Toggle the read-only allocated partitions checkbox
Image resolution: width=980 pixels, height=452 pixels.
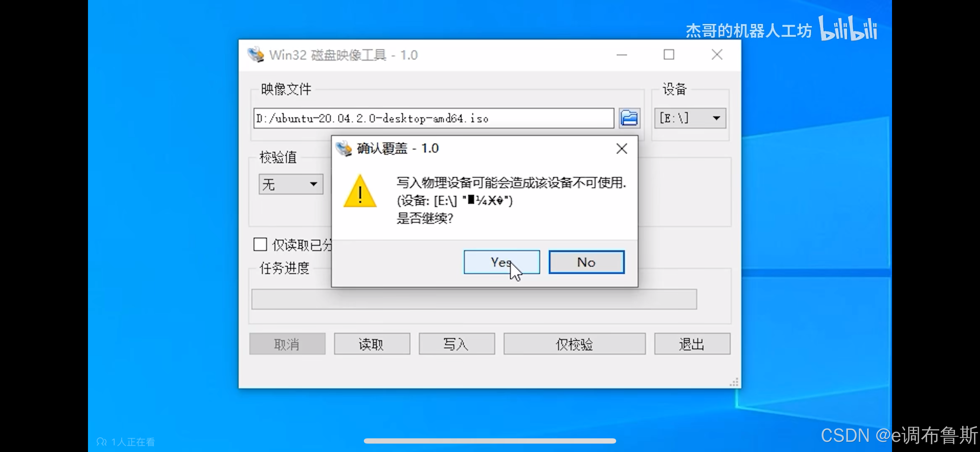point(260,244)
